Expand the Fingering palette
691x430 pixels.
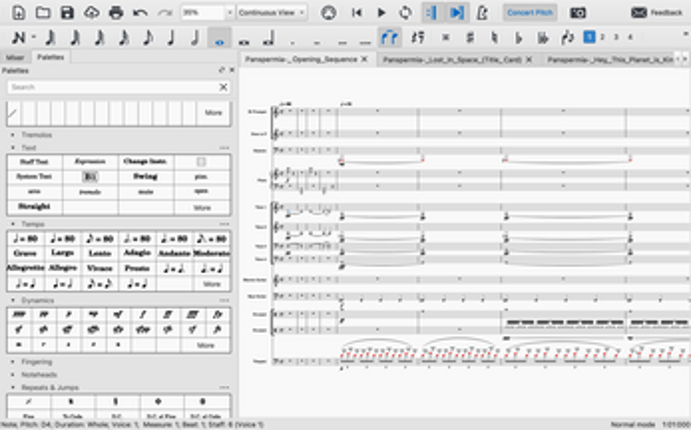coord(12,362)
